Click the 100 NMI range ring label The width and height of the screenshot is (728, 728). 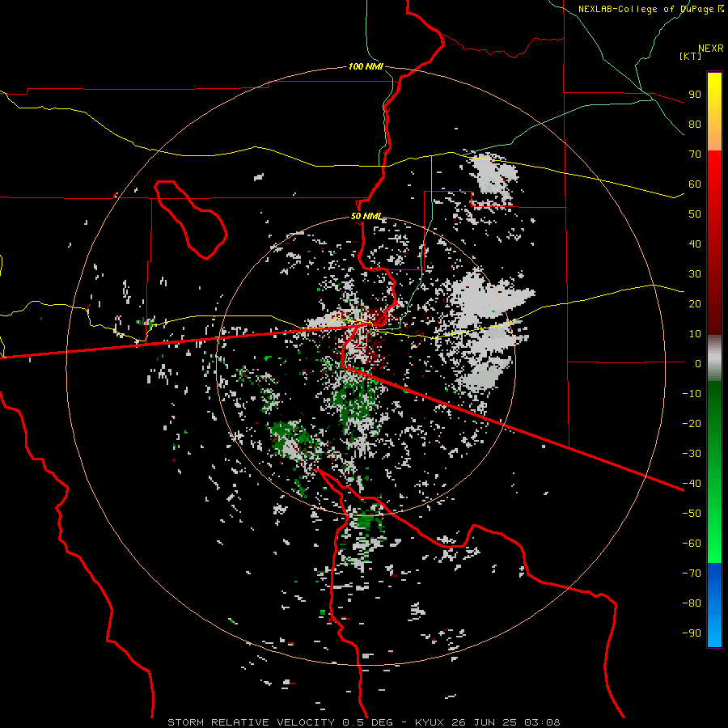(366, 66)
